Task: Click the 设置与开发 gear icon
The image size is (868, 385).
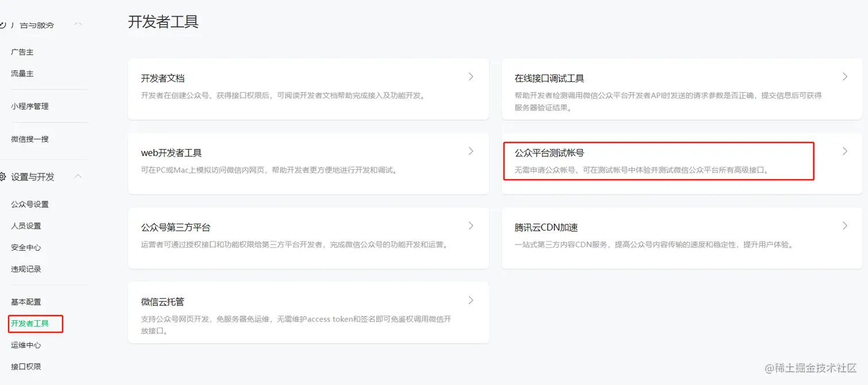Action: coord(2,177)
